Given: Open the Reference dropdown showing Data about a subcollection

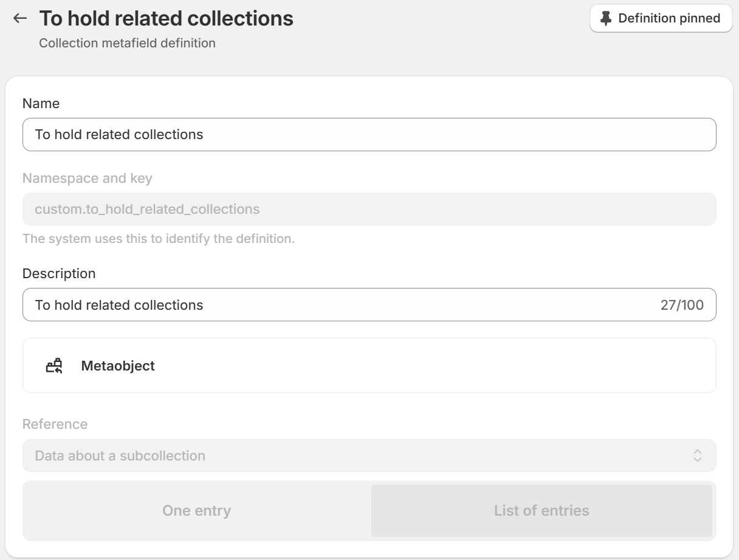Looking at the screenshot, I should click(369, 456).
